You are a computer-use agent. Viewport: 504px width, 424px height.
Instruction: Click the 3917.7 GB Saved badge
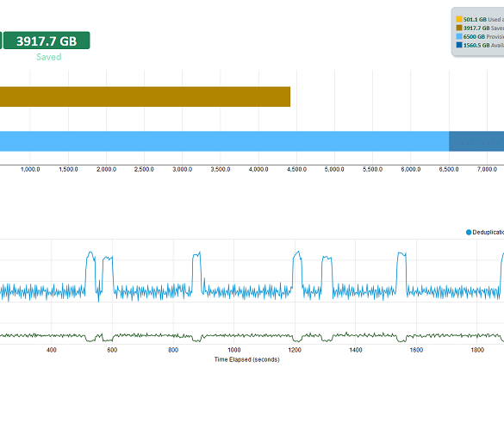pyautogui.click(x=47, y=41)
